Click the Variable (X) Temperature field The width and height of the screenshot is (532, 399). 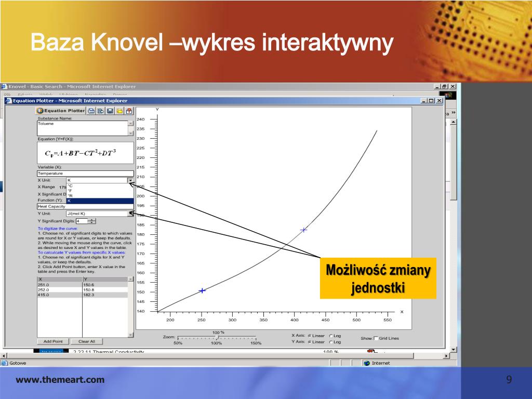pyautogui.click(x=86, y=174)
